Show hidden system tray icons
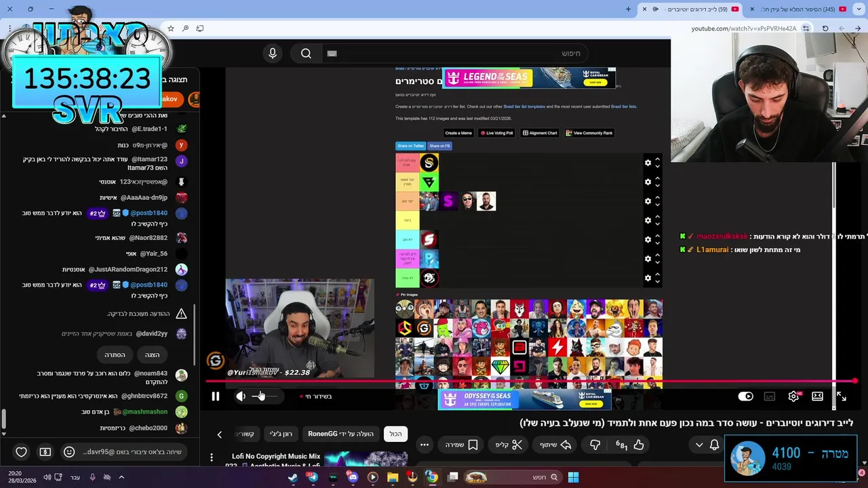 point(121,477)
